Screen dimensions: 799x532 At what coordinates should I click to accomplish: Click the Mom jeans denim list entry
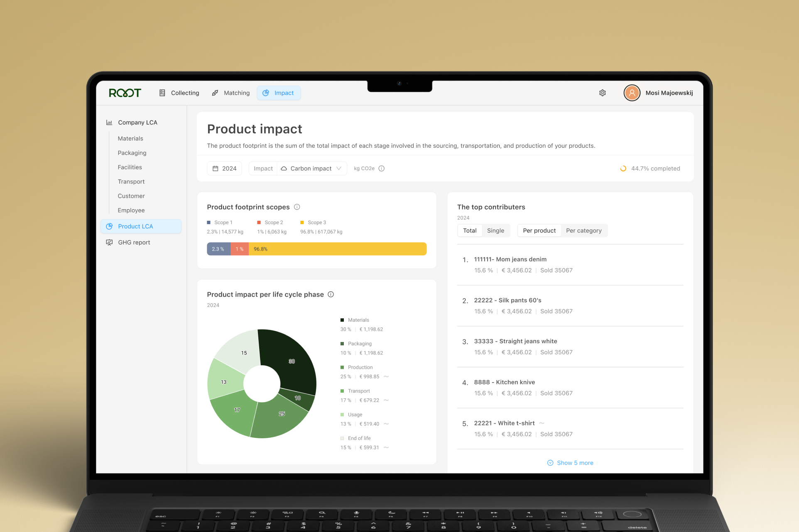click(x=510, y=259)
